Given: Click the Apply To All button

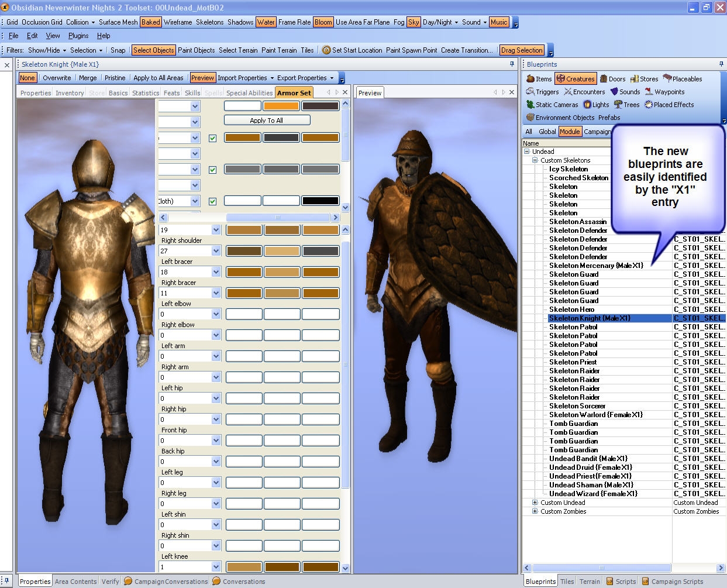Looking at the screenshot, I should point(267,121).
